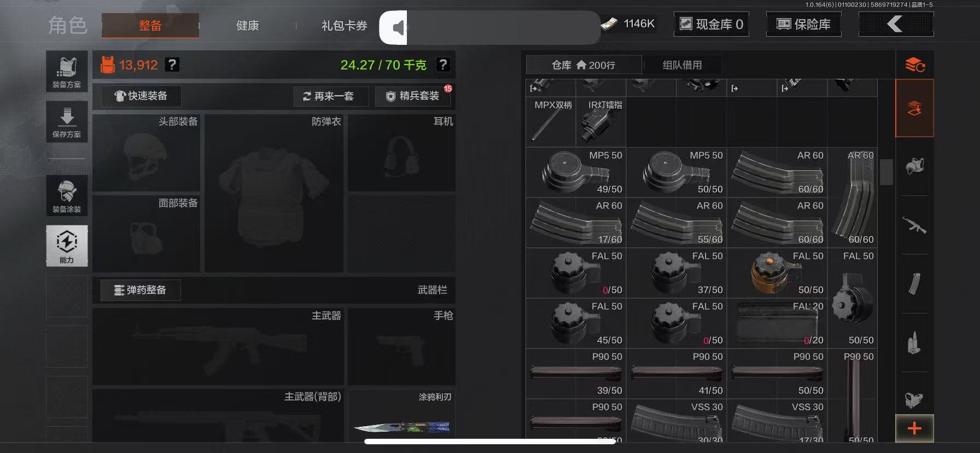Select the MPX双柄 grip item
This screenshot has width=980, height=453.
tap(551, 121)
